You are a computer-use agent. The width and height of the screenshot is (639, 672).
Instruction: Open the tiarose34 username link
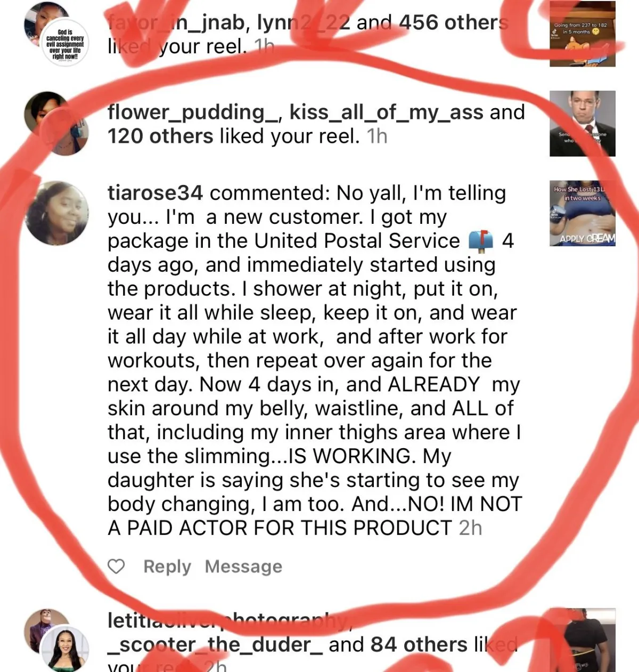point(155,193)
